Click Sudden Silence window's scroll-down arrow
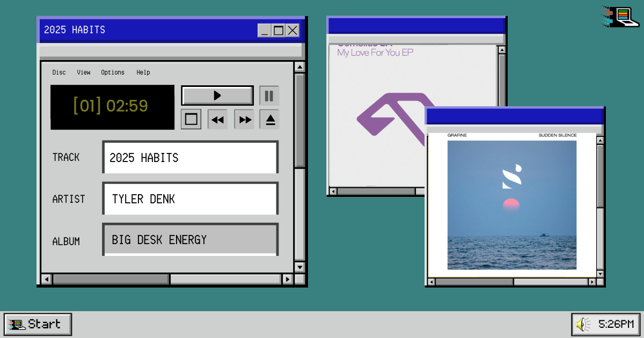 [600, 274]
